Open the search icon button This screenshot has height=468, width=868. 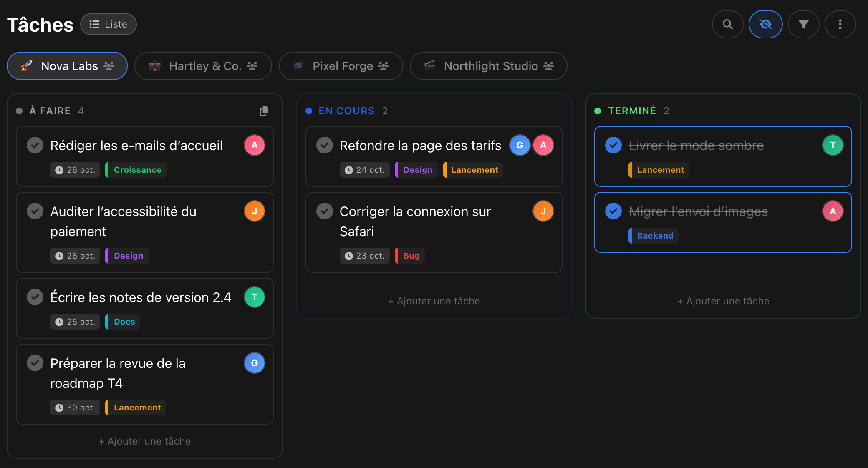pos(727,24)
